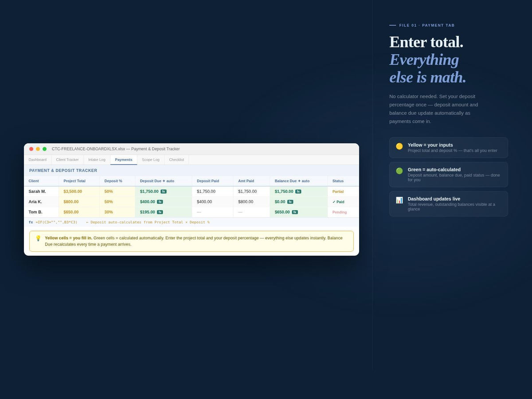532x399 pixels.
Task: Go to the Scope Log tab
Action: point(151,160)
